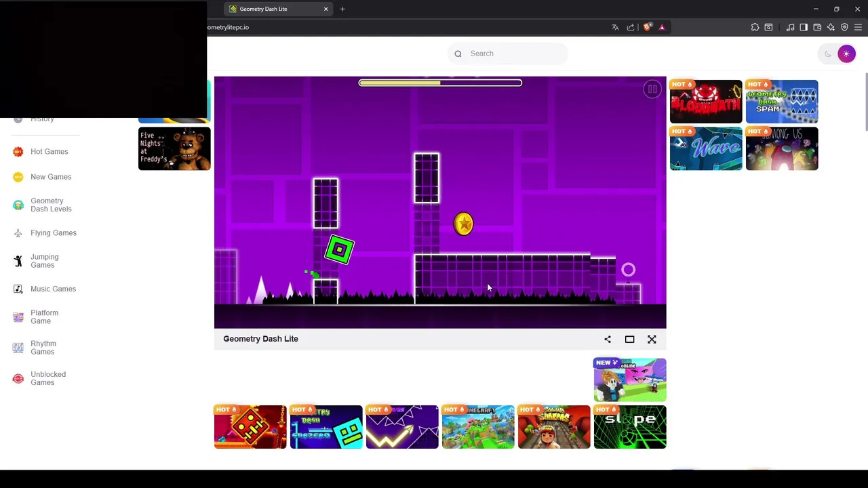Open the Geometry Dash Subzero thumbnail

click(x=326, y=427)
